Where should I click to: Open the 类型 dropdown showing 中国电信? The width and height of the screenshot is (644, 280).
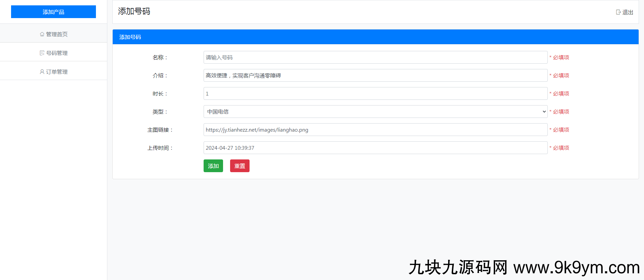point(375,112)
